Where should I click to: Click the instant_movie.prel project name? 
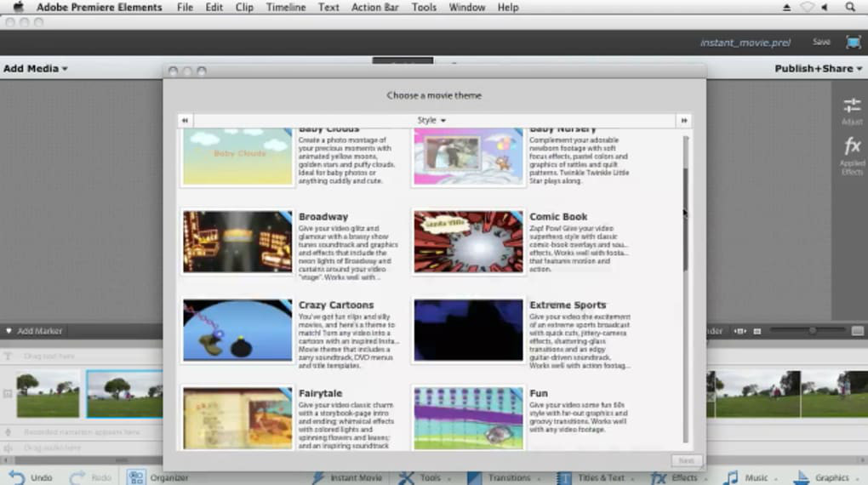(745, 43)
